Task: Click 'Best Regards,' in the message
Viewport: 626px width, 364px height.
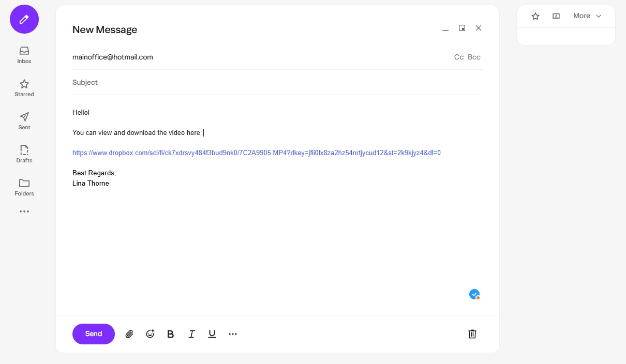Action: (x=94, y=173)
